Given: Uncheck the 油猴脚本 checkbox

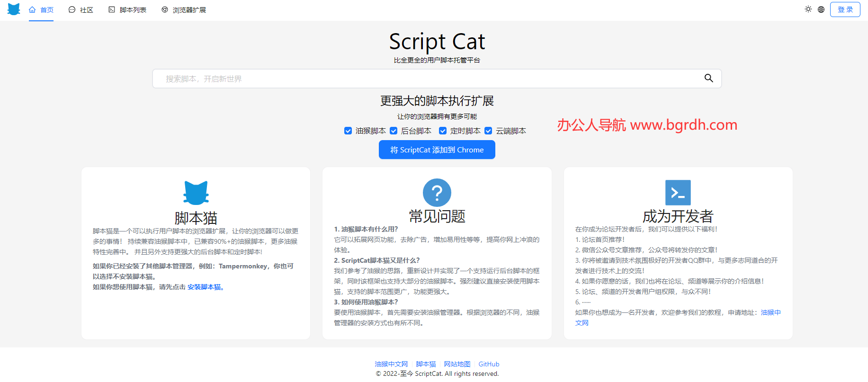Looking at the screenshot, I should click(x=348, y=131).
